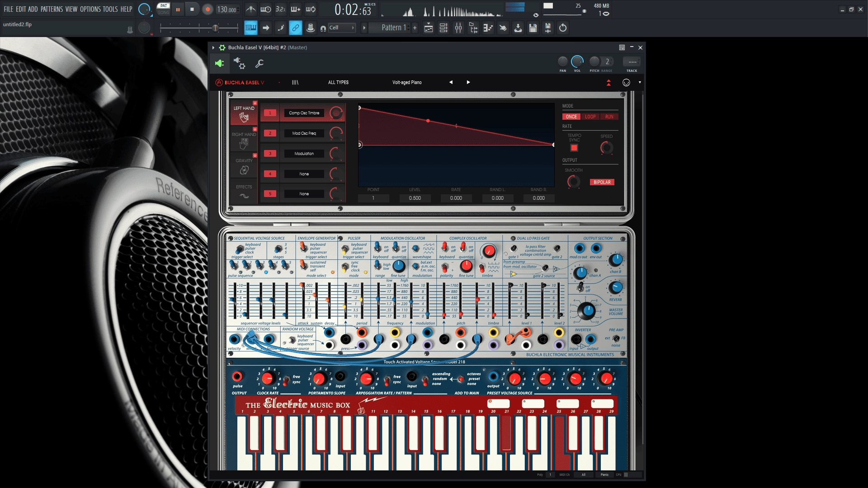Open the Browser view icon

(x=473, y=28)
